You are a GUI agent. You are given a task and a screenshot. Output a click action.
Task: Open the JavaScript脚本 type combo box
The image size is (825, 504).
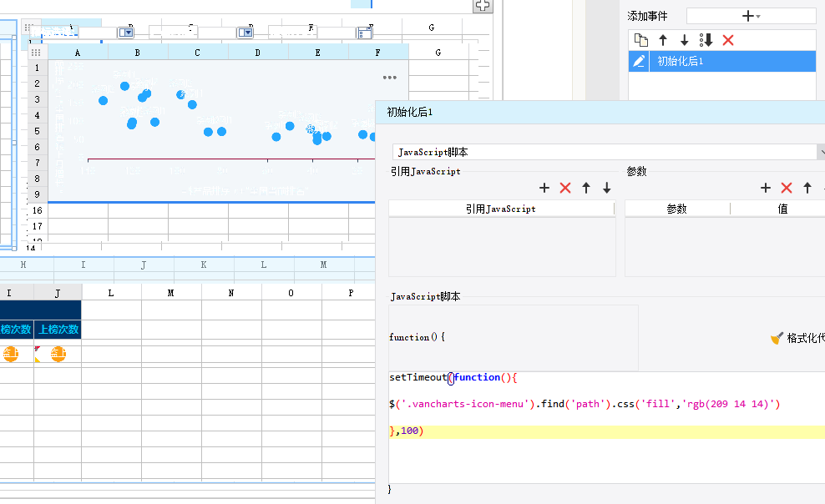[608, 152]
